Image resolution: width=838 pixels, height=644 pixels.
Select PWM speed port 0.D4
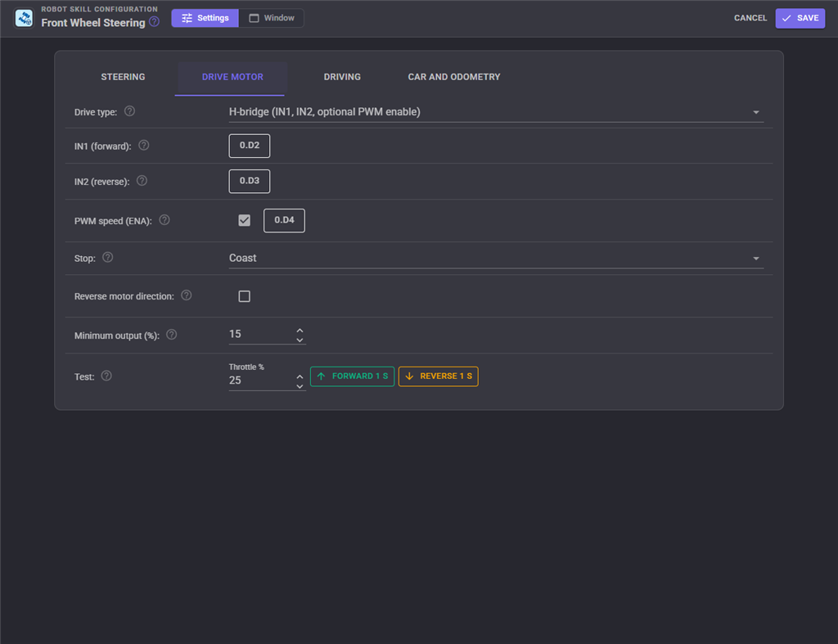(284, 221)
